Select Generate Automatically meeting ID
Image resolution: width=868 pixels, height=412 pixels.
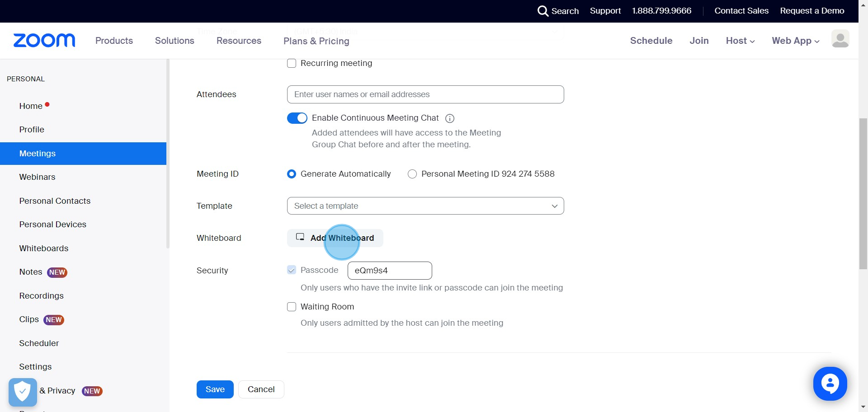pos(292,174)
